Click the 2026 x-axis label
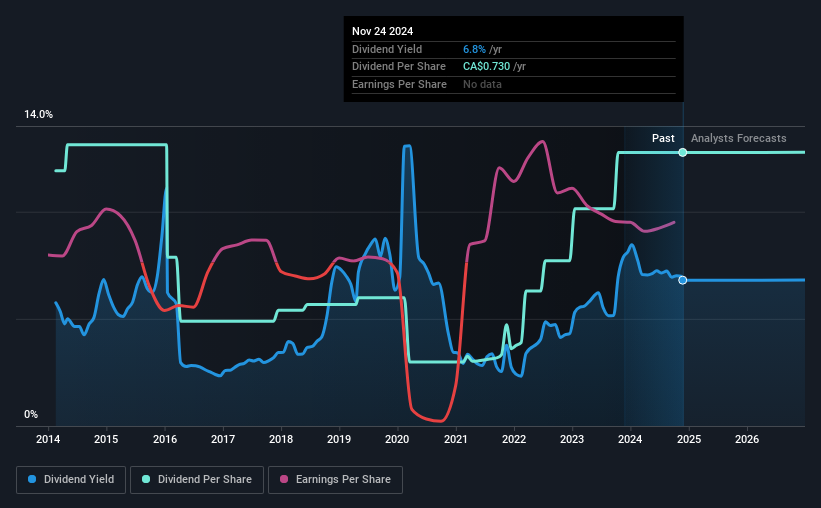The height and width of the screenshot is (508, 821). [x=747, y=439]
